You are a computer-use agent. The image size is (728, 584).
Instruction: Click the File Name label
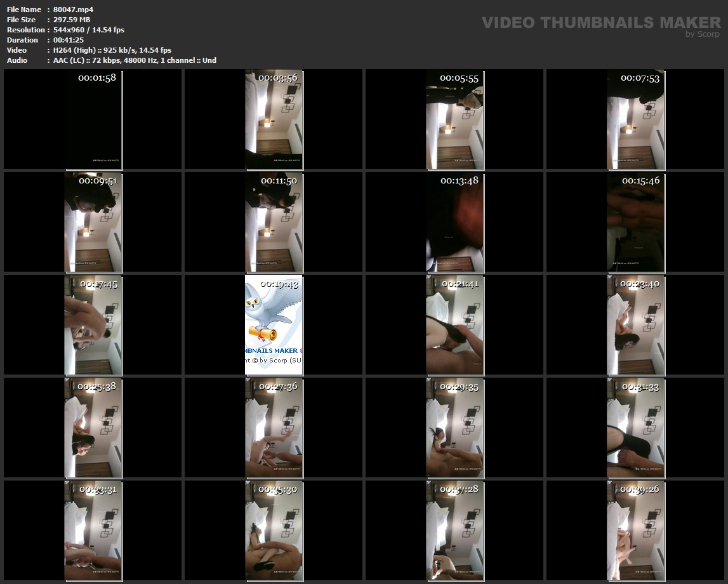[x=23, y=10]
